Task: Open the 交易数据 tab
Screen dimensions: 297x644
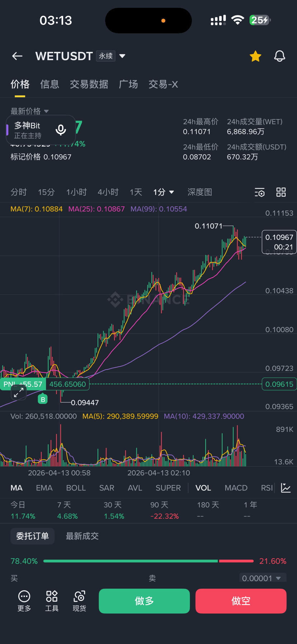Action: point(89,84)
